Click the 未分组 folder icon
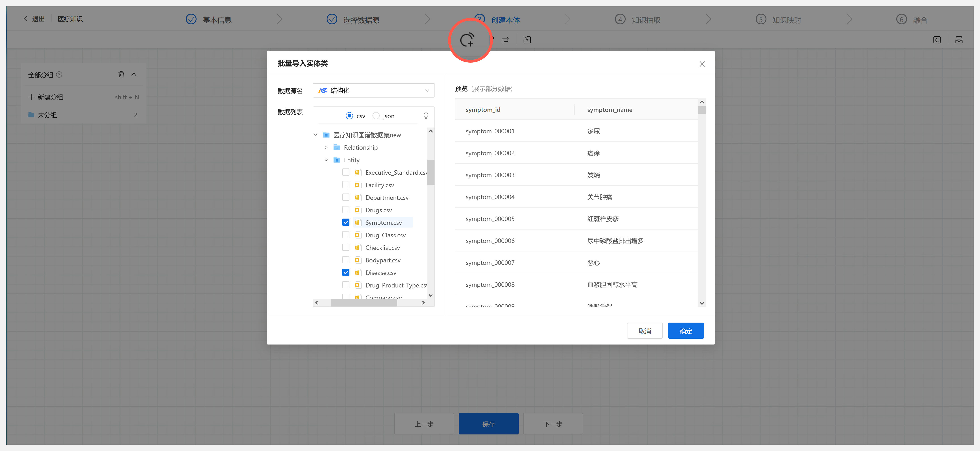The height and width of the screenshot is (451, 980). (31, 115)
